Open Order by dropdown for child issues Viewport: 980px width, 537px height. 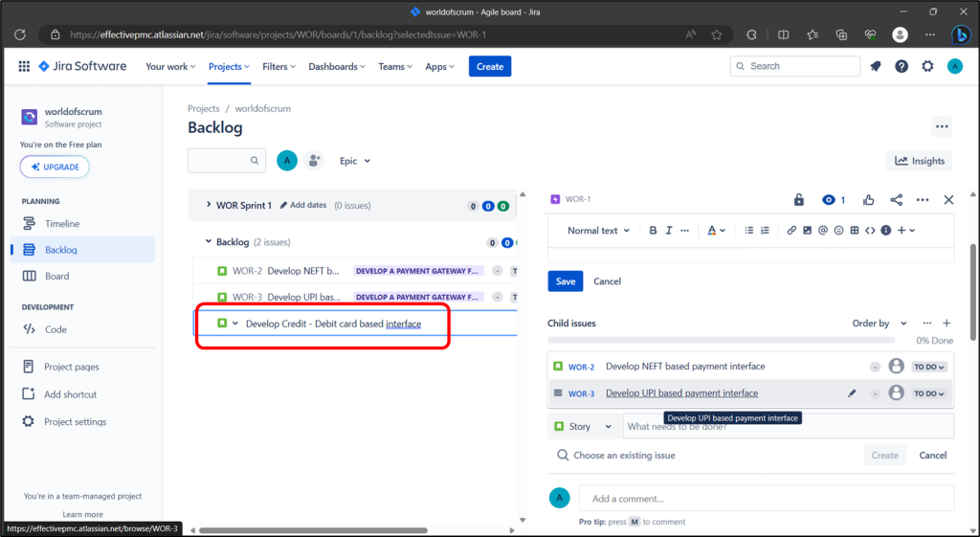point(880,324)
